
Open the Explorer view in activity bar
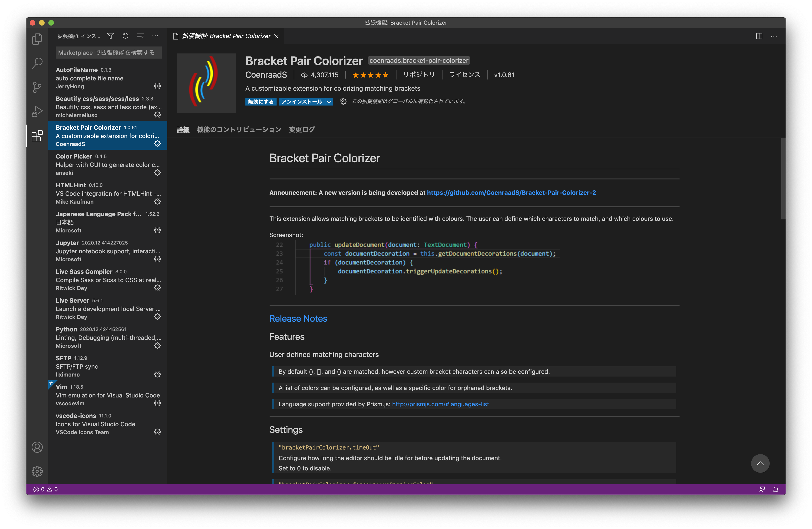pos(37,39)
